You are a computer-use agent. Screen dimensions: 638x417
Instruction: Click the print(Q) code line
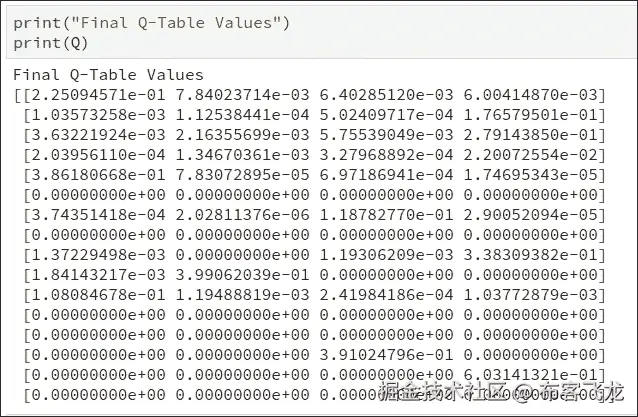pos(49,42)
